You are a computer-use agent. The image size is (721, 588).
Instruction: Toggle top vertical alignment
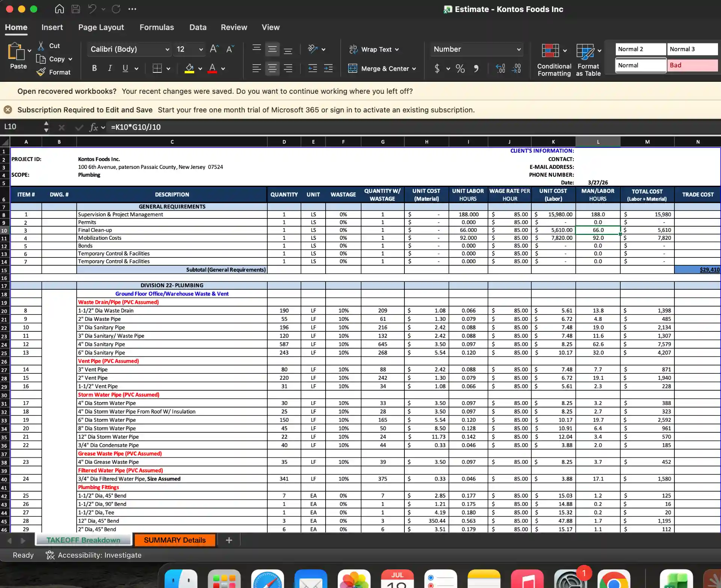click(x=256, y=49)
